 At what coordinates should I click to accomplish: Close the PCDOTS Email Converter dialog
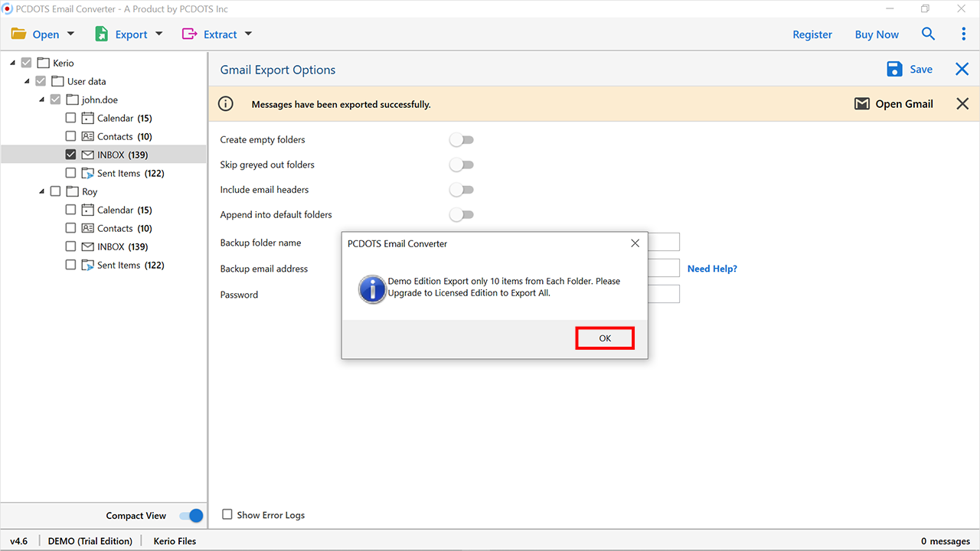point(635,243)
